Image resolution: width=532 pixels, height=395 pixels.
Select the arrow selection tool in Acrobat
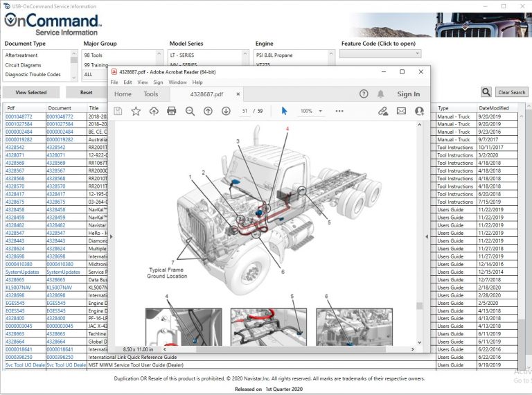pyautogui.click(x=284, y=111)
